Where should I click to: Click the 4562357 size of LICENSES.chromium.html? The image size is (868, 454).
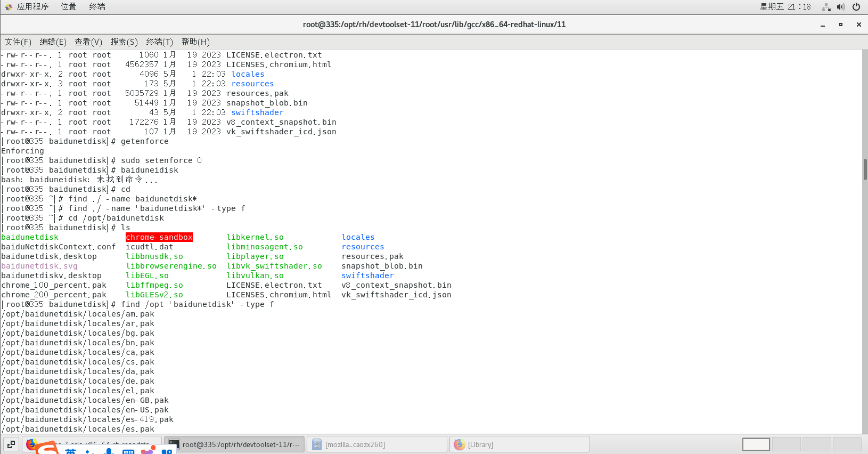[x=142, y=64]
